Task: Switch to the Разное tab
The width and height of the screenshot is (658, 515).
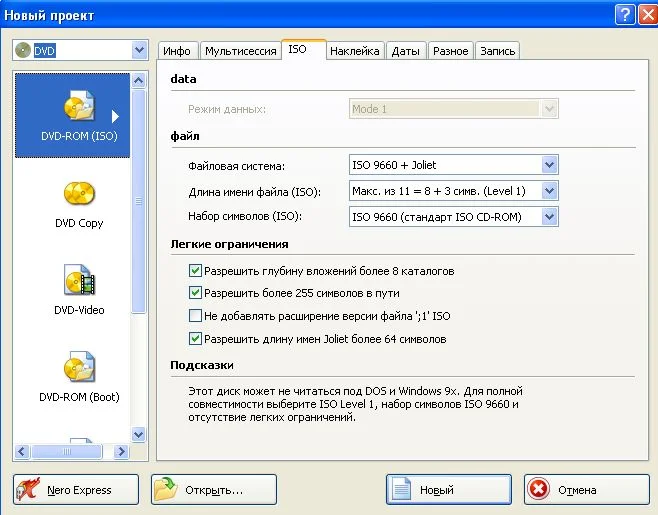Action: click(451, 51)
